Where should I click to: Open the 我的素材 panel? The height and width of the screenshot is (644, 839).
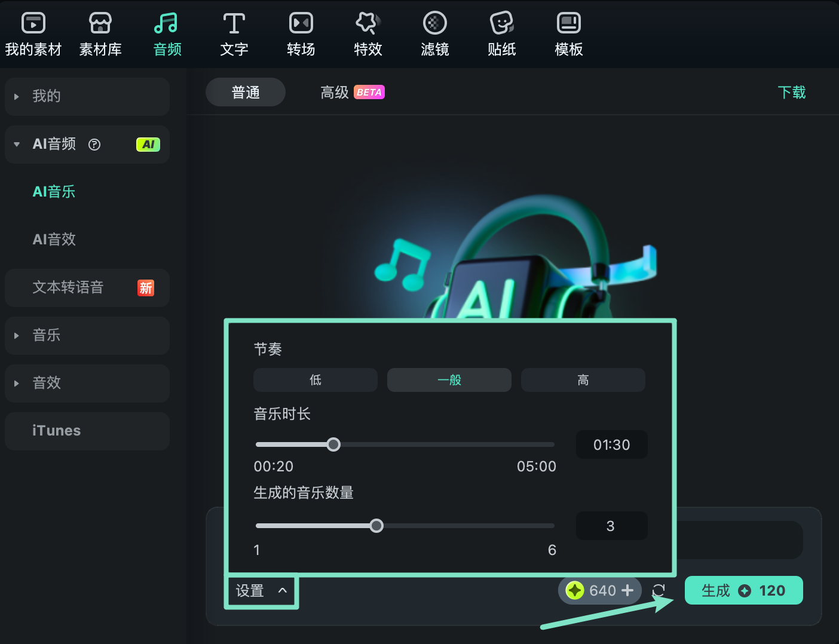pyautogui.click(x=33, y=33)
